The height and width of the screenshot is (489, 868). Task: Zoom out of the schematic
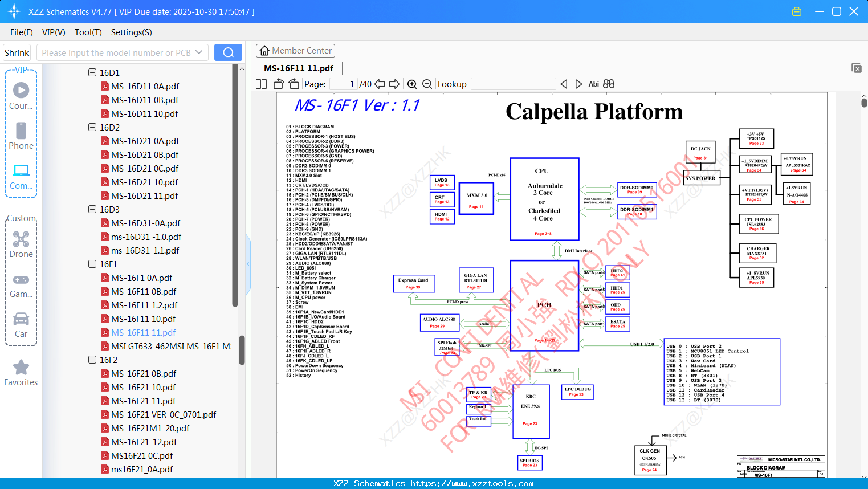pos(427,84)
